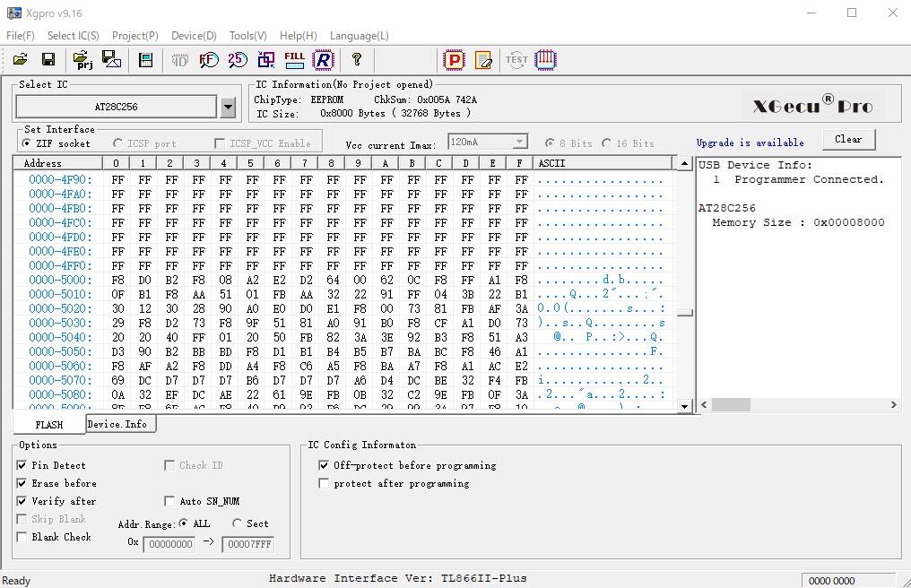Uncheck the Erase before option
Image resolution: width=911 pixels, height=588 pixels.
[21, 483]
